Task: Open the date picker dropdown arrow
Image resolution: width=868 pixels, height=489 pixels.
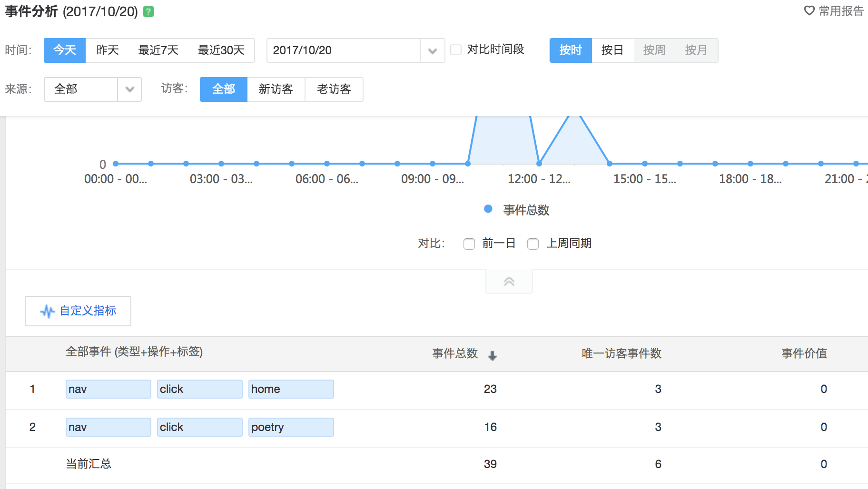Action: click(432, 50)
